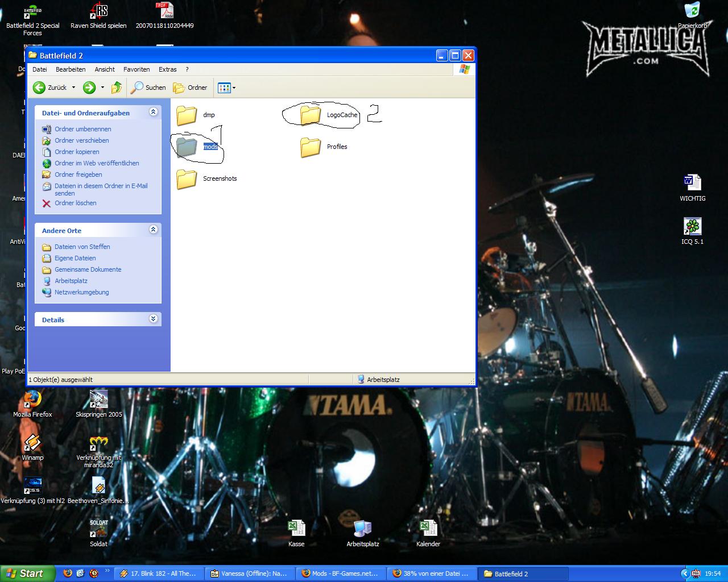
Task: Collapse the Andere Orte panel
Action: point(153,230)
